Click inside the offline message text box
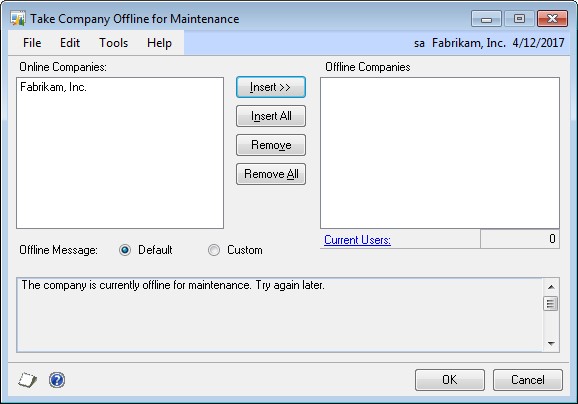Viewport: 578px width, 404px height. tap(279, 315)
